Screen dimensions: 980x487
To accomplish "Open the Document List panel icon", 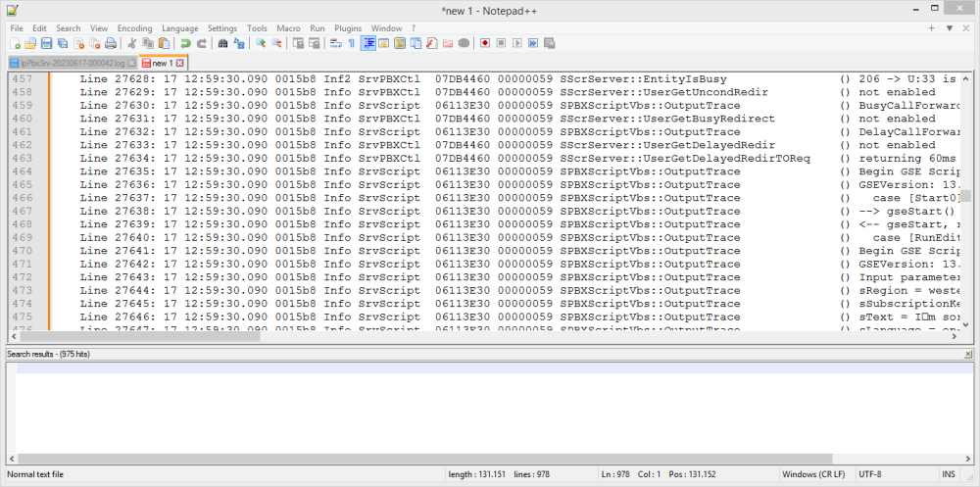I will tap(416, 43).
